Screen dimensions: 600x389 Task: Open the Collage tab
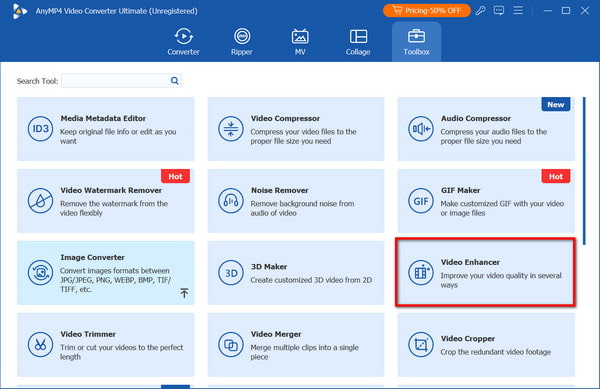[358, 42]
